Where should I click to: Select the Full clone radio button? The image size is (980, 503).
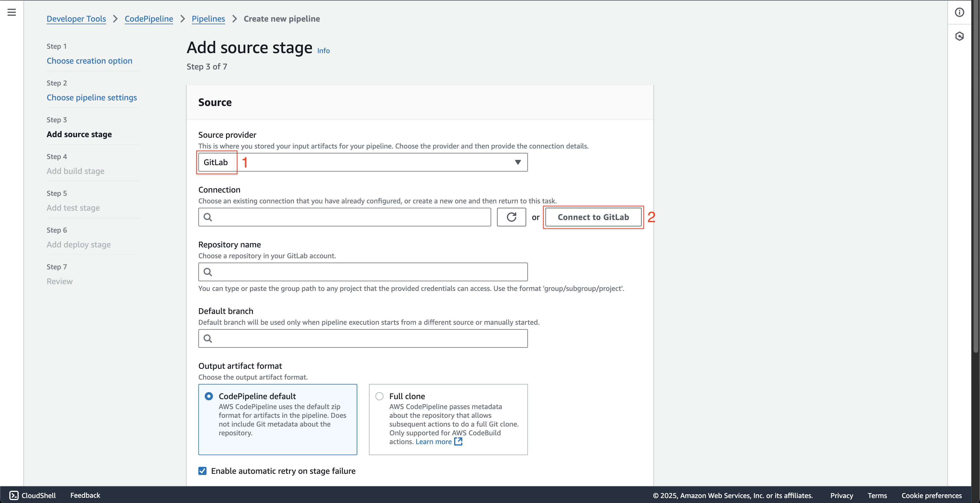click(x=380, y=396)
